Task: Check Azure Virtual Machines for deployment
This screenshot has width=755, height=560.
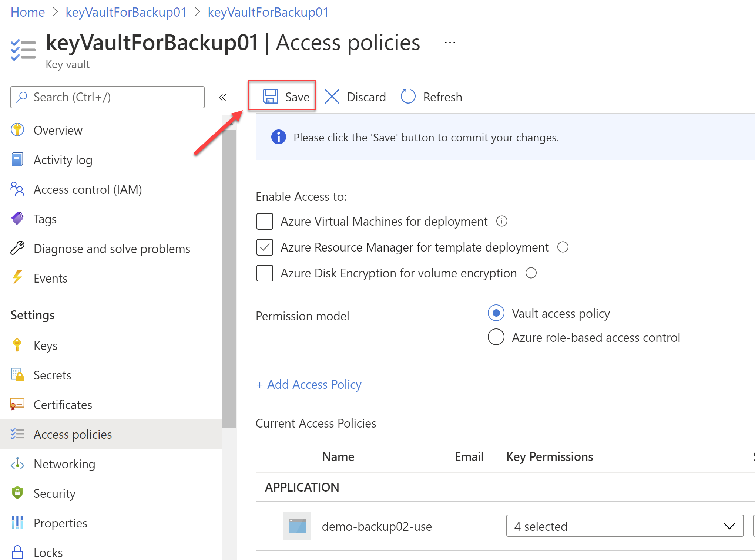Action: coord(265,221)
